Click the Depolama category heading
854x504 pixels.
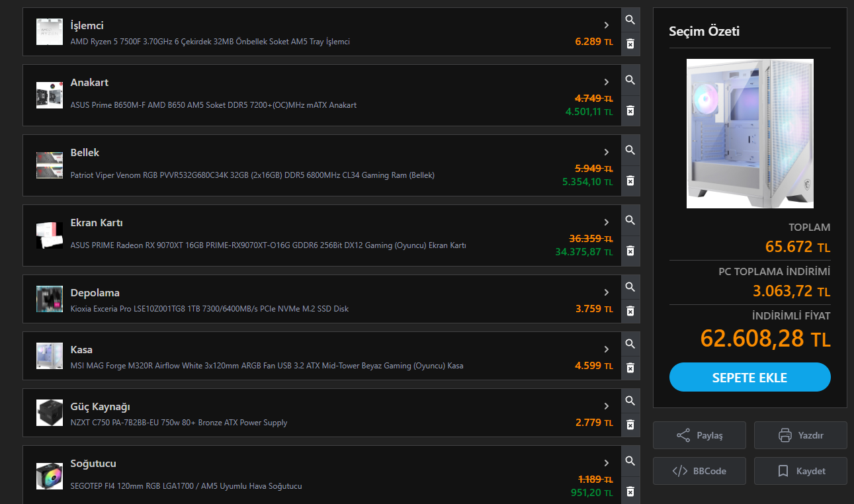95,293
